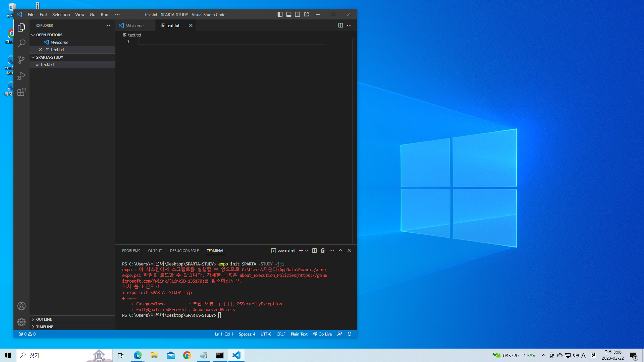Viewport: 644px width, 362px height.
Task: Open the Go menu
Action: pyautogui.click(x=93, y=14)
